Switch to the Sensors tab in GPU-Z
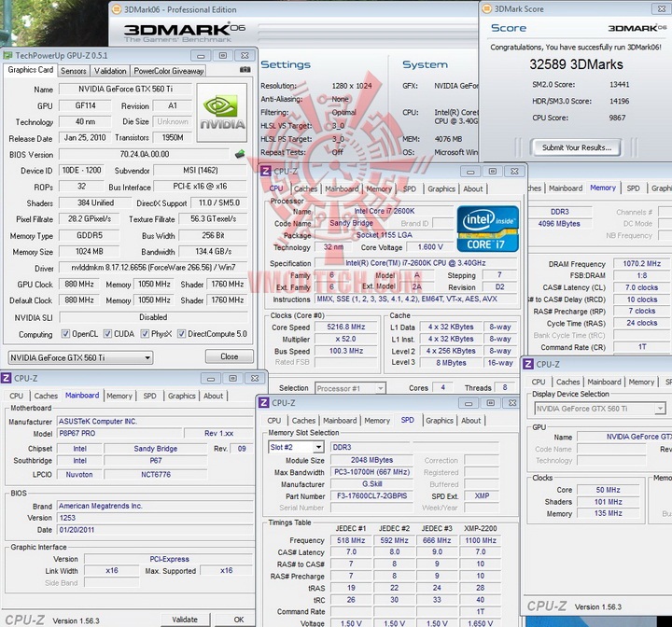Viewport: 672px width, 627px height. (x=74, y=71)
